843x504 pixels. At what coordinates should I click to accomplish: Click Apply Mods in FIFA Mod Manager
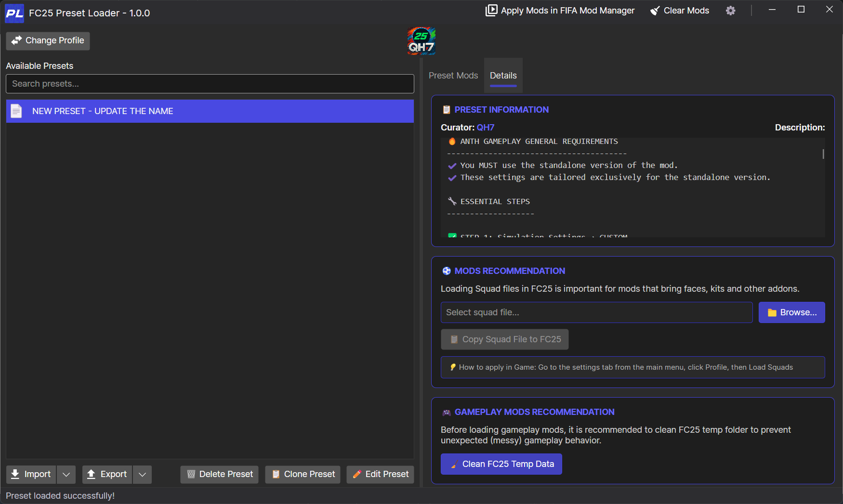[x=560, y=11]
